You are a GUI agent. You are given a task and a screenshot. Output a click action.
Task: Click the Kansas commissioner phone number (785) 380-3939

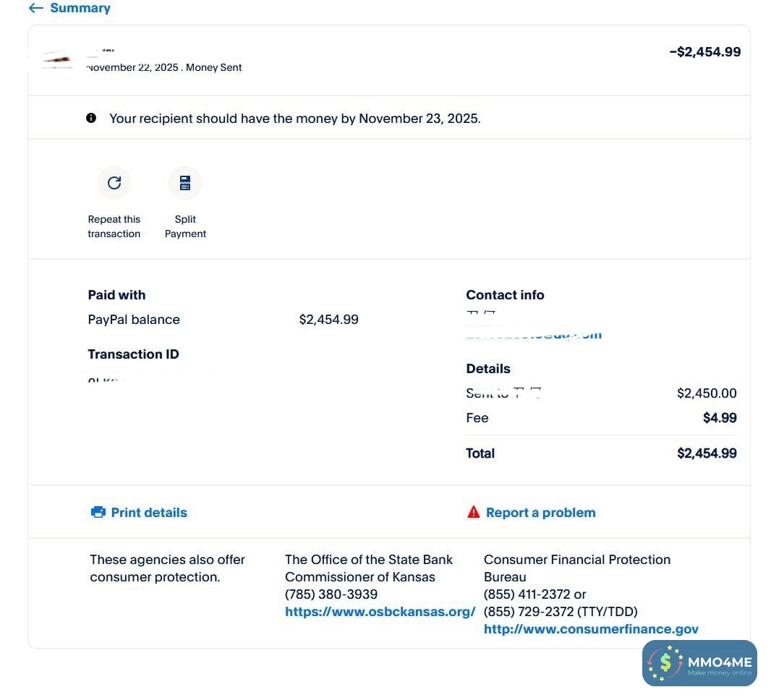click(331, 594)
